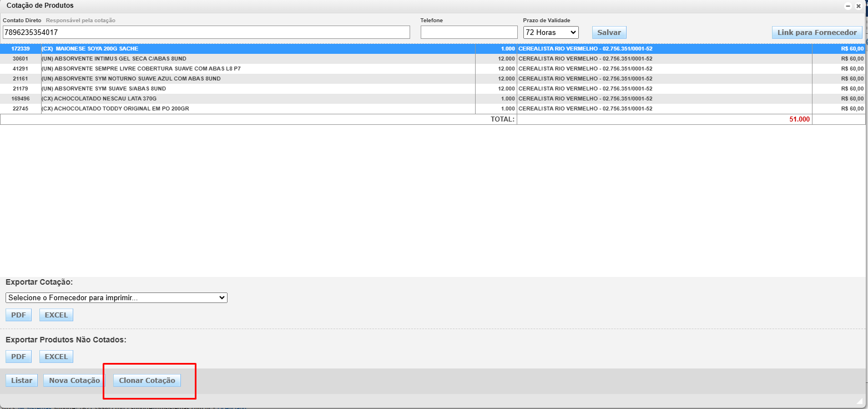Screen dimensions: 868x409
Task: Click the Salvar button
Action: pos(609,33)
